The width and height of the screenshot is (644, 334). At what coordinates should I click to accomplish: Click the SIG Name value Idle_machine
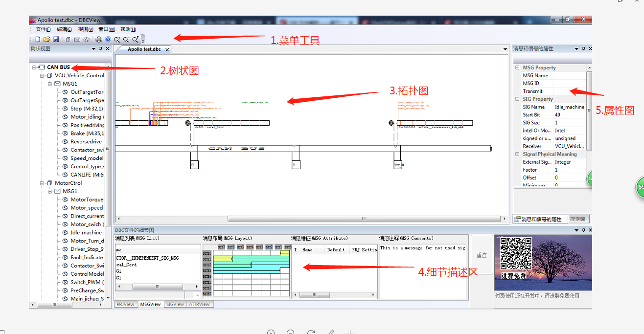pos(570,107)
